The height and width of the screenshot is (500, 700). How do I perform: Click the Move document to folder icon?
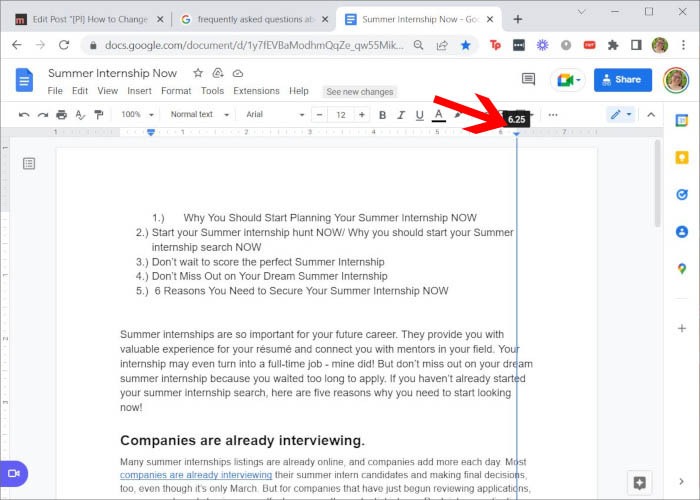tap(218, 73)
